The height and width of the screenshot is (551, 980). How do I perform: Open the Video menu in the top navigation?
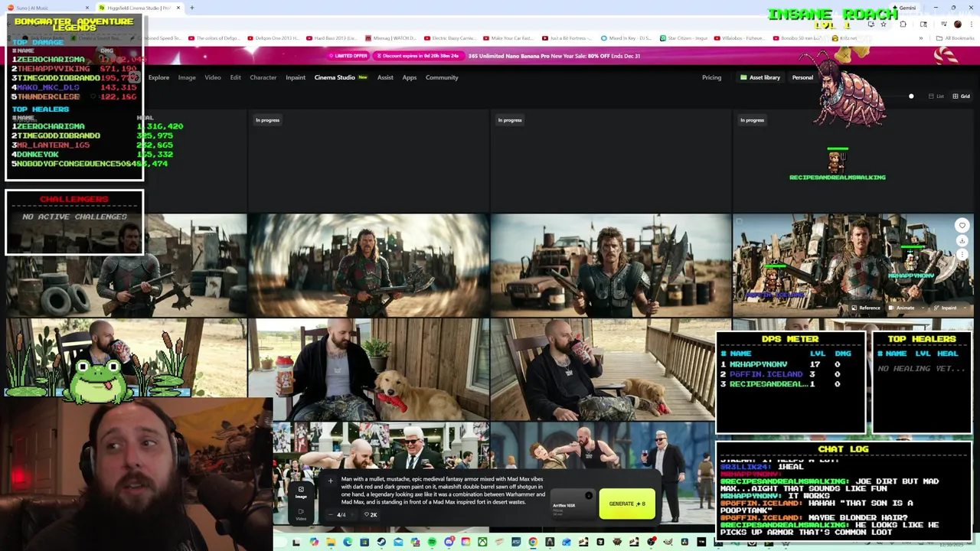[x=213, y=77]
